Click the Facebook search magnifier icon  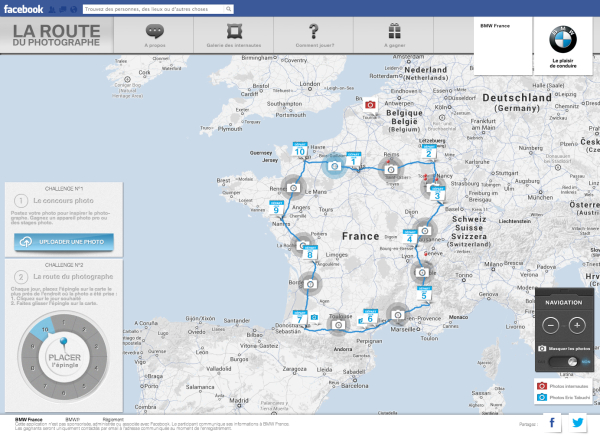click(229, 9)
